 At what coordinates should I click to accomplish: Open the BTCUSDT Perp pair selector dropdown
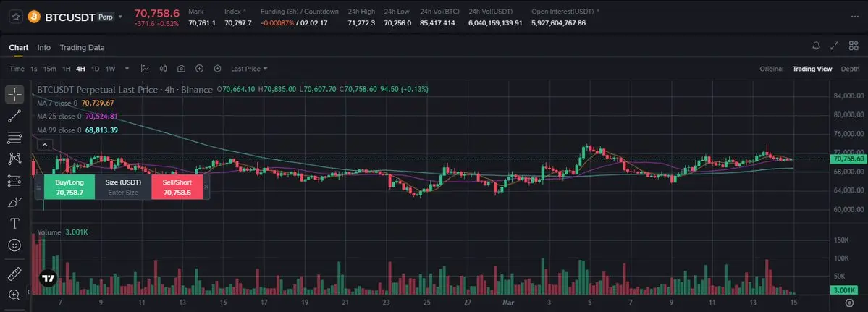tap(120, 17)
